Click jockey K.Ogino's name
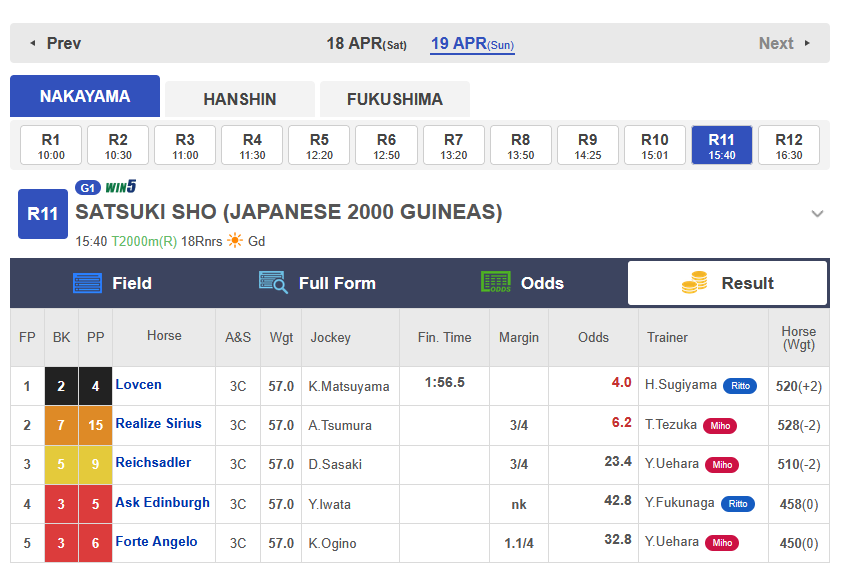Viewport: 847px width, 576px height. [x=332, y=543]
